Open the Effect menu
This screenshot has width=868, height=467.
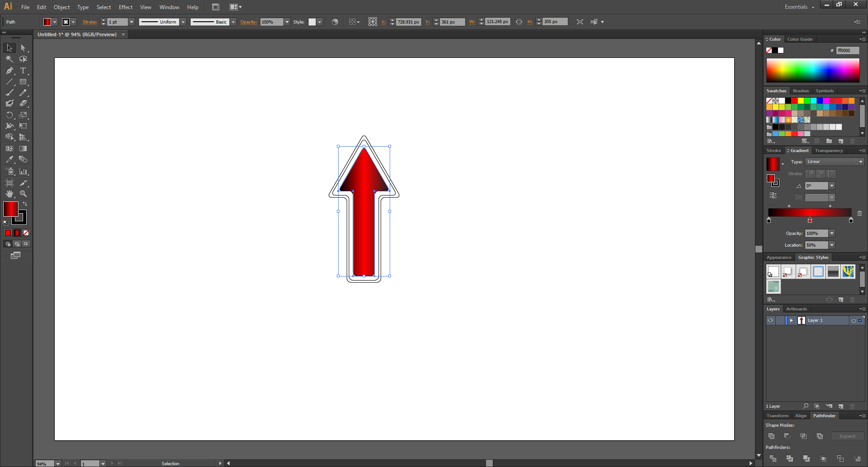pos(126,7)
